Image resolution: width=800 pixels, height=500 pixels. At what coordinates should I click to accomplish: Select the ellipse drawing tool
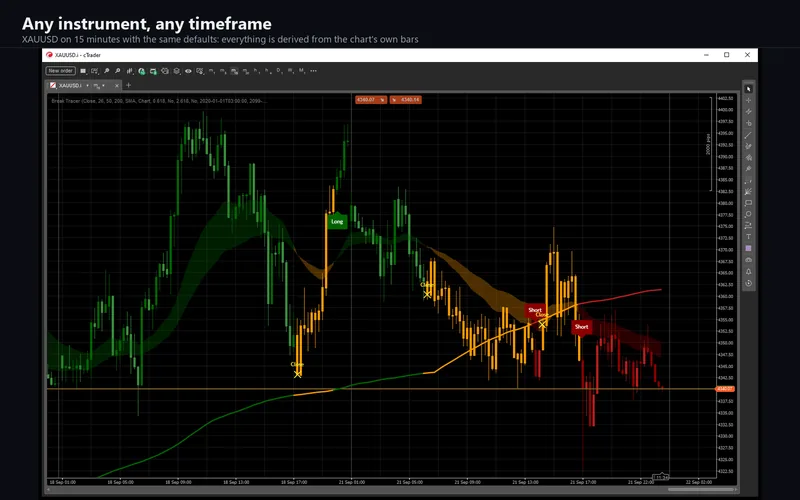[748, 214]
